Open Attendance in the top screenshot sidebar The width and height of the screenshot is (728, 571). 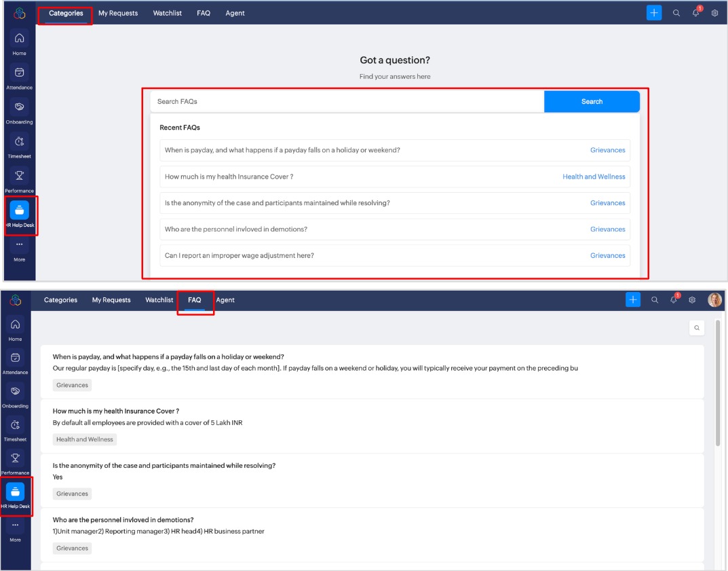pyautogui.click(x=19, y=77)
